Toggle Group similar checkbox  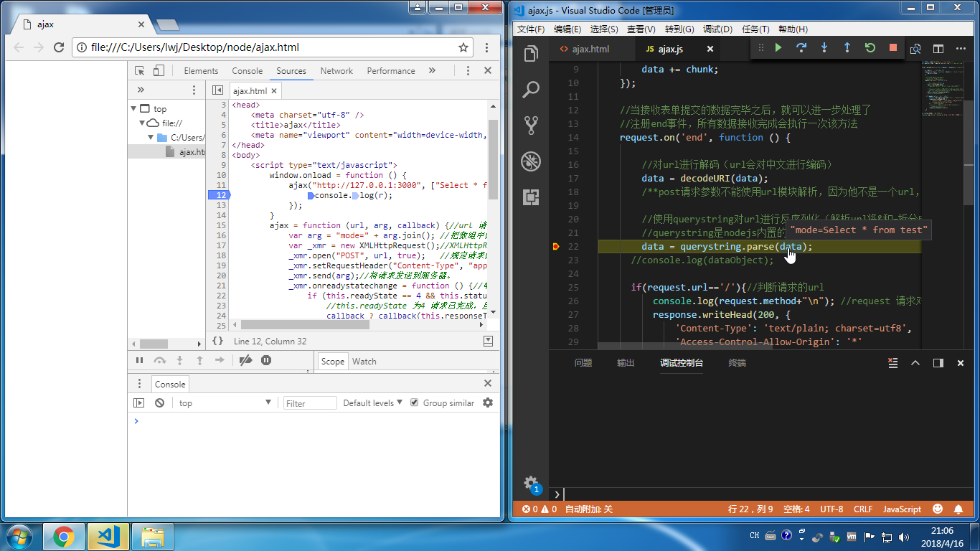coord(414,402)
